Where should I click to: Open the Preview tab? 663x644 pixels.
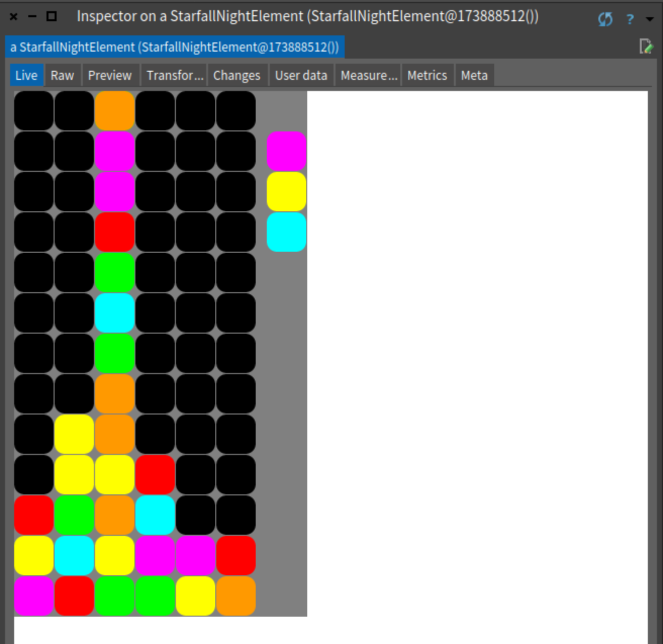tap(110, 75)
